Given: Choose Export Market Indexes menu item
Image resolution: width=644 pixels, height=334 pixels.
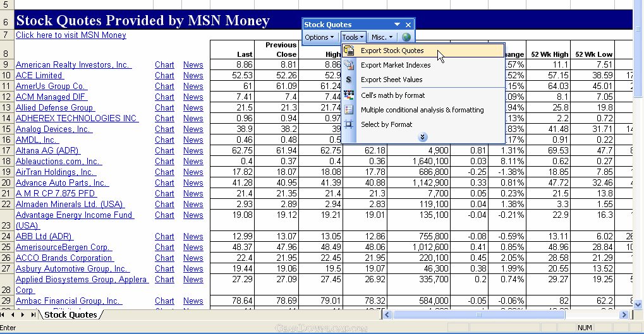Looking at the screenshot, I should [423, 65].
